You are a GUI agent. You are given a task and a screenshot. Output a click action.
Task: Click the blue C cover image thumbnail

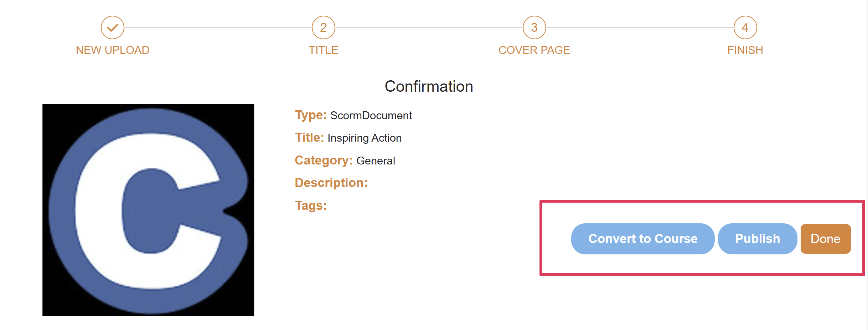coord(148,210)
